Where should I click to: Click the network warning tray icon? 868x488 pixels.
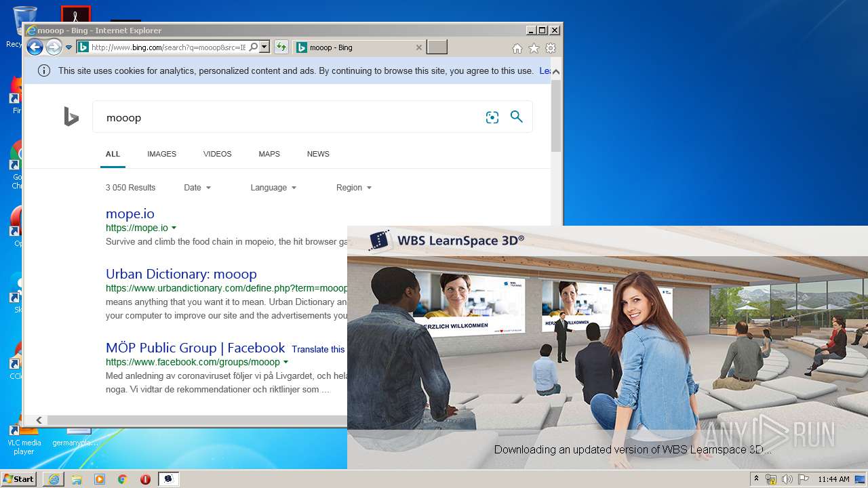771,479
